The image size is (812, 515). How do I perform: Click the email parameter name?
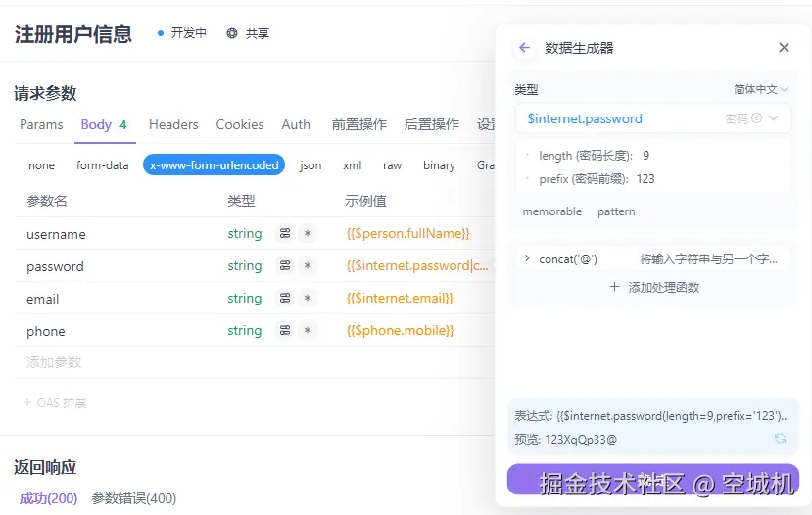[42, 300]
